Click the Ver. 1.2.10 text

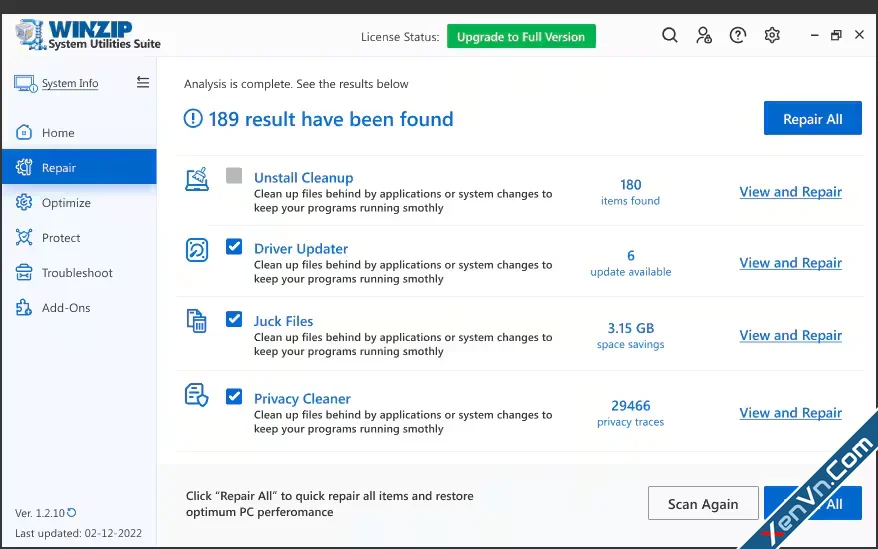pyautogui.click(x=40, y=513)
